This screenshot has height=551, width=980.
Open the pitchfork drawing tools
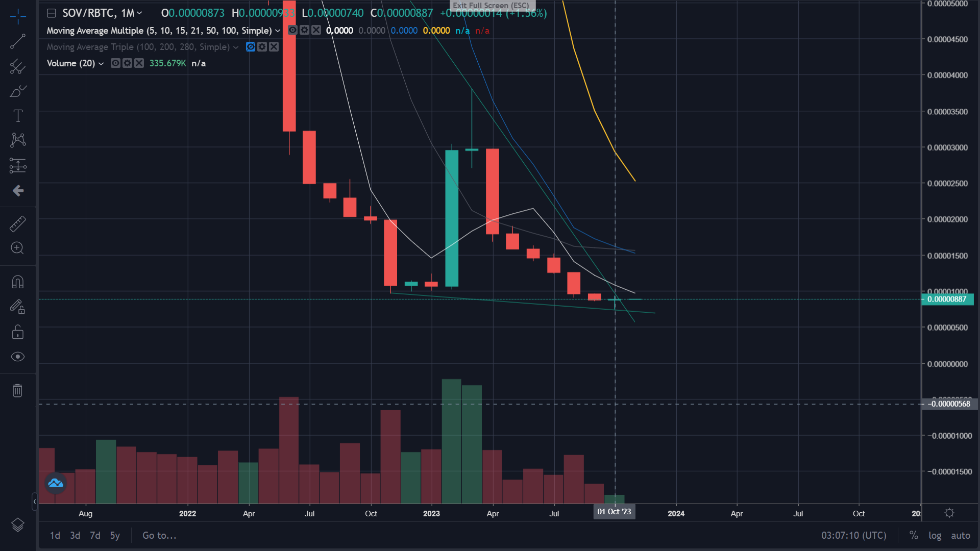[18, 66]
